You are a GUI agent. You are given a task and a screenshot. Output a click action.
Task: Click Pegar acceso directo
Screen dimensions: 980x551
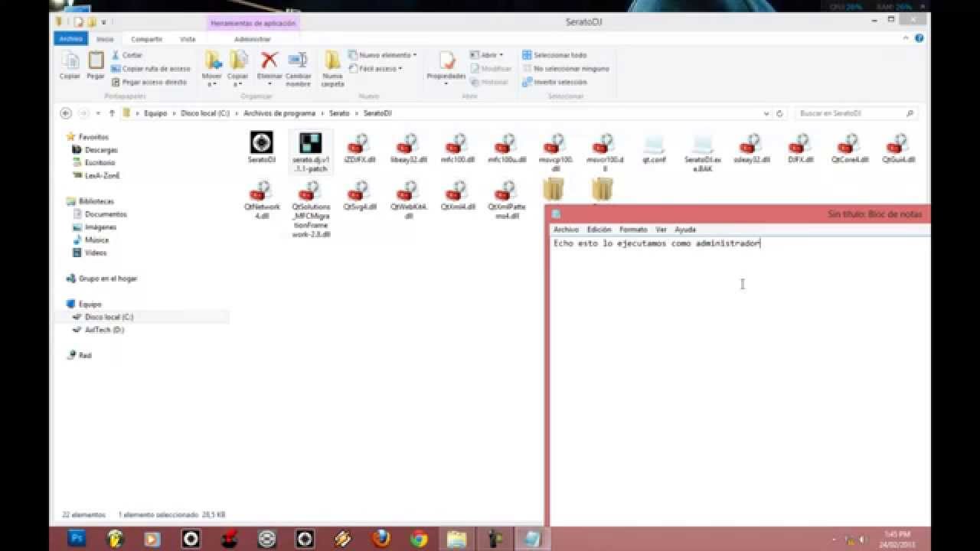(x=149, y=82)
